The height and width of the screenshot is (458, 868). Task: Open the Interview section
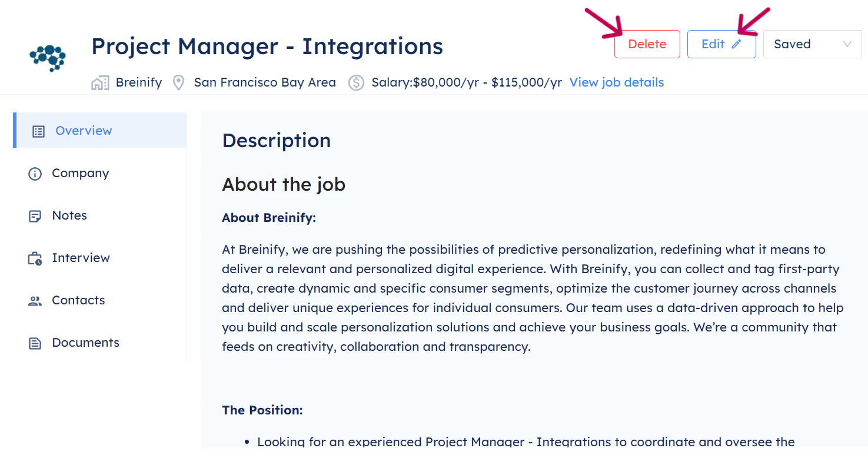click(81, 257)
